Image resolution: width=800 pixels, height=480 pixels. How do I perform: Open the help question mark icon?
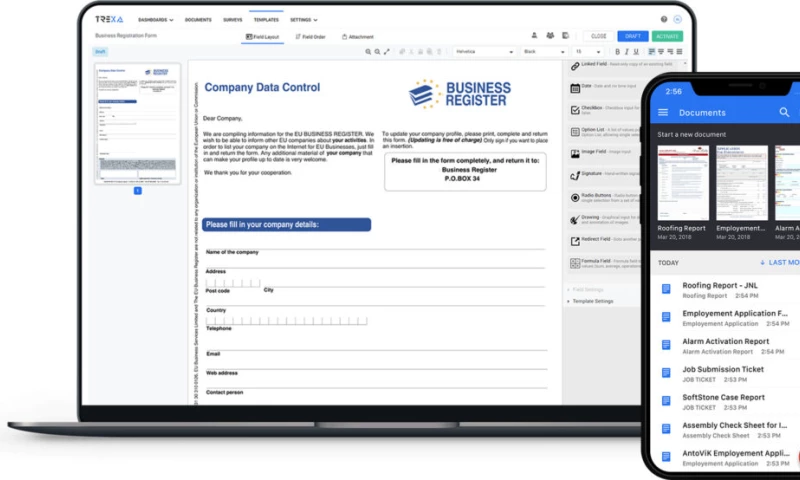tap(664, 19)
